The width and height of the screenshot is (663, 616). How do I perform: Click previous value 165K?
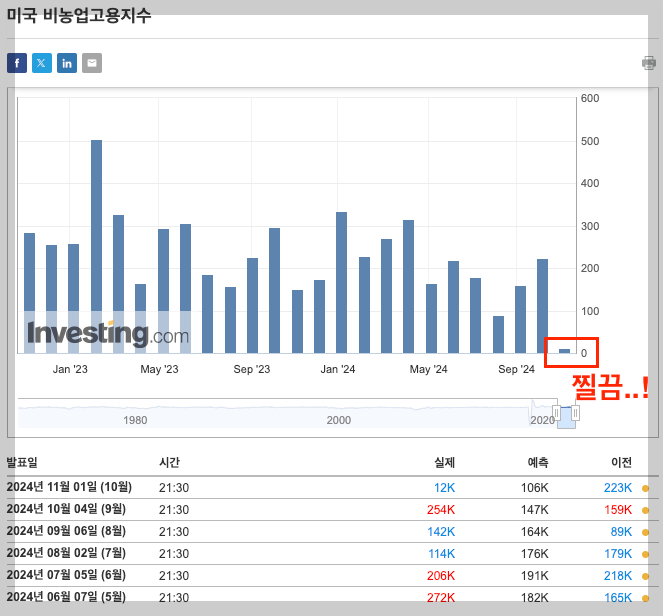[x=618, y=598]
